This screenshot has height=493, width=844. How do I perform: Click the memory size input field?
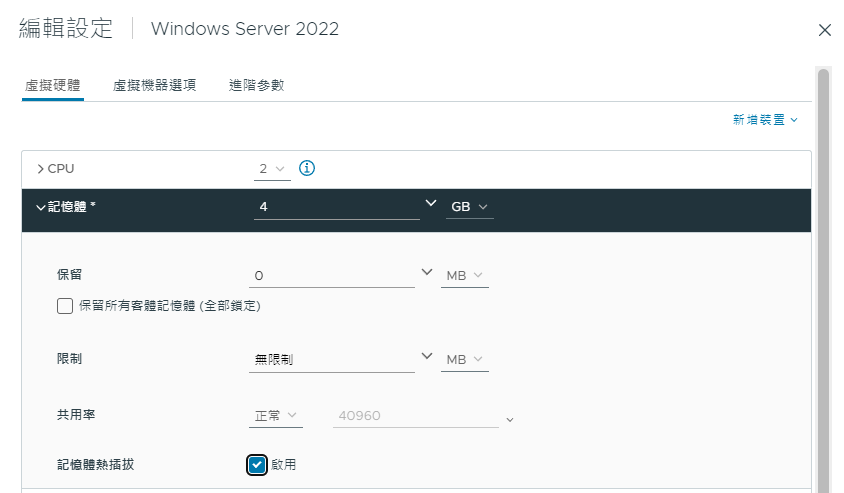pyautogui.click(x=336, y=207)
